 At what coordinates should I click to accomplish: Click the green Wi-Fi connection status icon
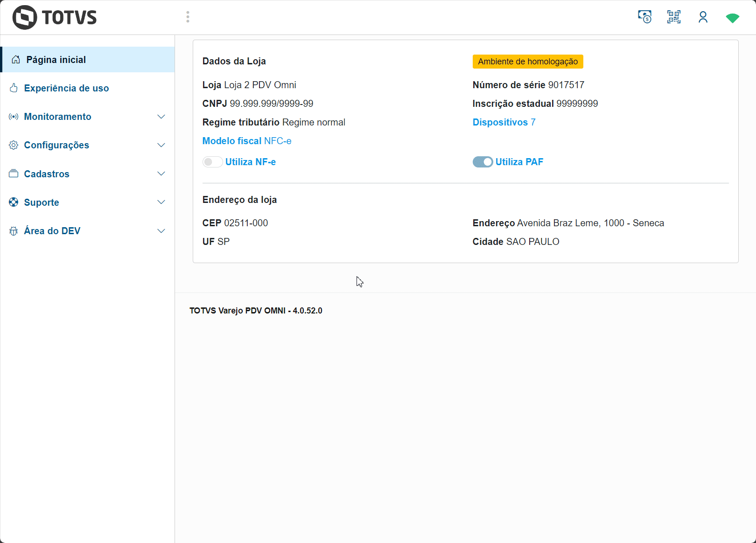732,18
